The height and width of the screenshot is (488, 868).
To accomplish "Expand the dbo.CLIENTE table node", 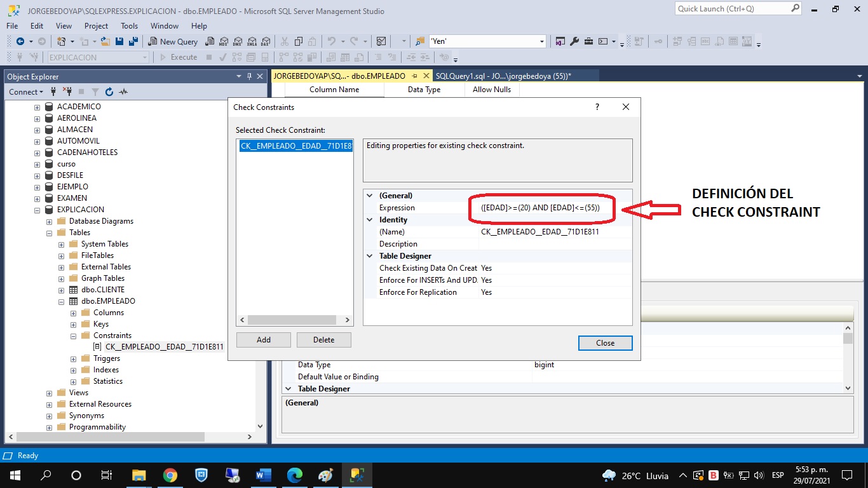I will (62, 290).
